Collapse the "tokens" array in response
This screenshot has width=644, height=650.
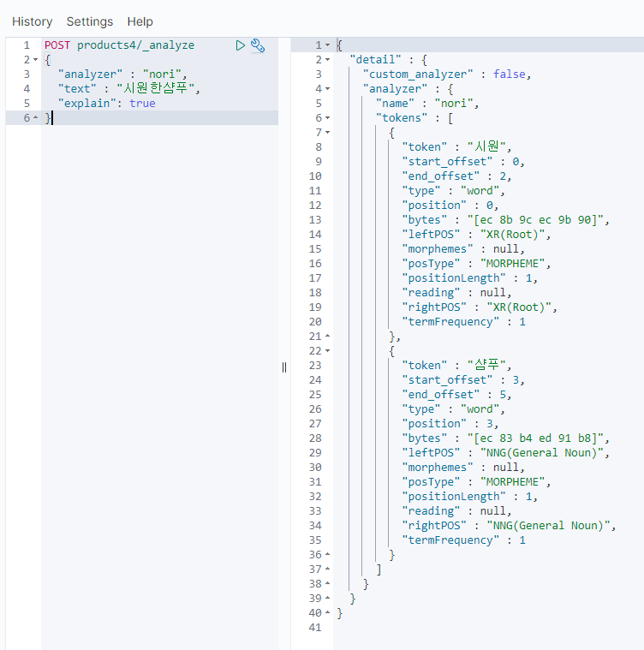click(327, 118)
